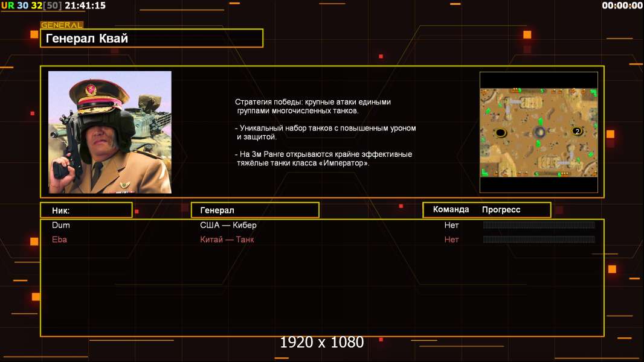Click the 'UR' overlay indicator
Image resolution: width=644 pixels, height=362 pixels.
(8, 5)
